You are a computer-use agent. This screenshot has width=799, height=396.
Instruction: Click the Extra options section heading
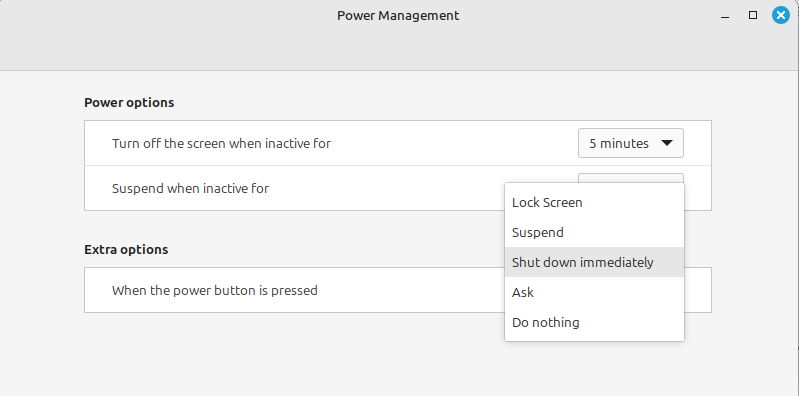point(126,250)
